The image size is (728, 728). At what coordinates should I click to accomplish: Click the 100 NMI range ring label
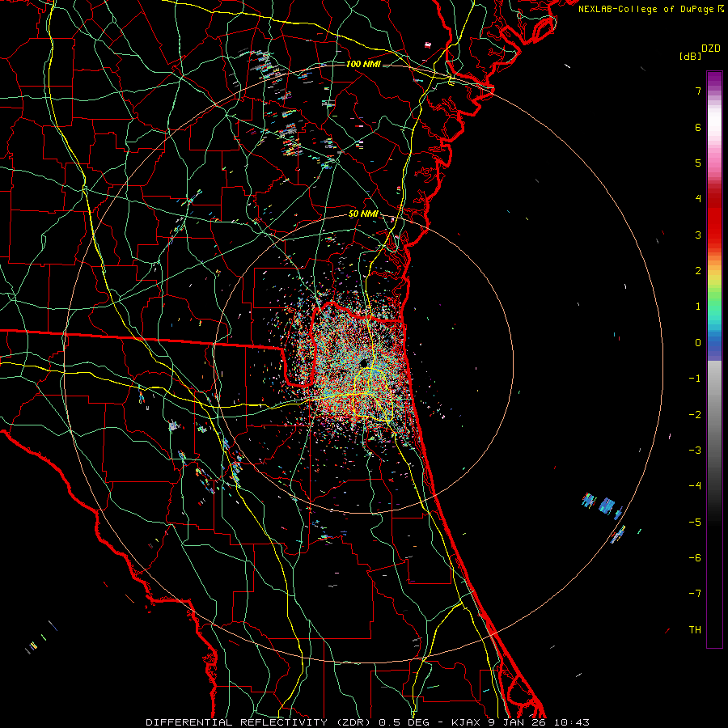pyautogui.click(x=363, y=64)
